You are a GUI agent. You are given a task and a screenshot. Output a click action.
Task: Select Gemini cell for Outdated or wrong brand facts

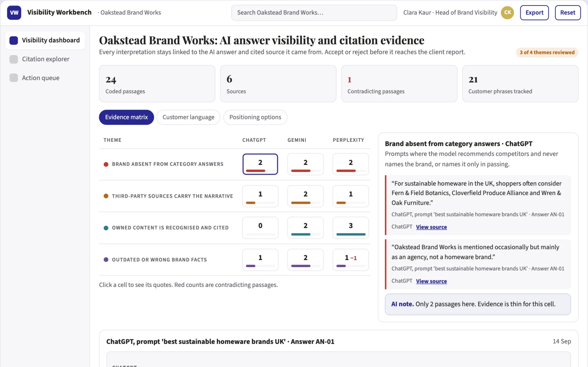coord(305,260)
